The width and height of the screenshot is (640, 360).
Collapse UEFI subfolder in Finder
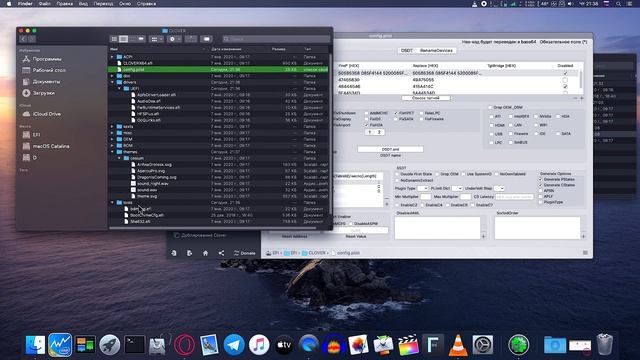tap(119, 88)
